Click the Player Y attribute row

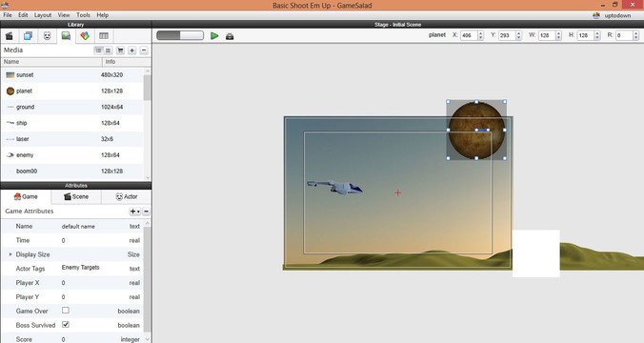point(72,296)
